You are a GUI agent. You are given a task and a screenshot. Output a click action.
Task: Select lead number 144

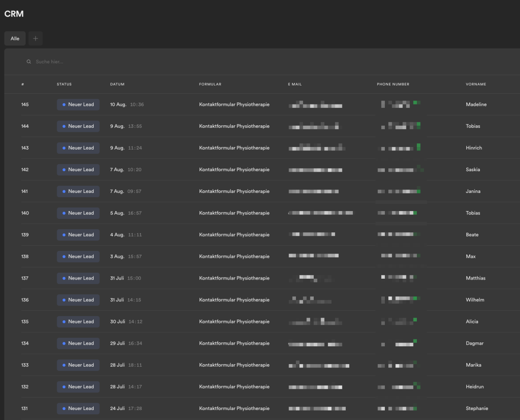[x=25, y=126]
